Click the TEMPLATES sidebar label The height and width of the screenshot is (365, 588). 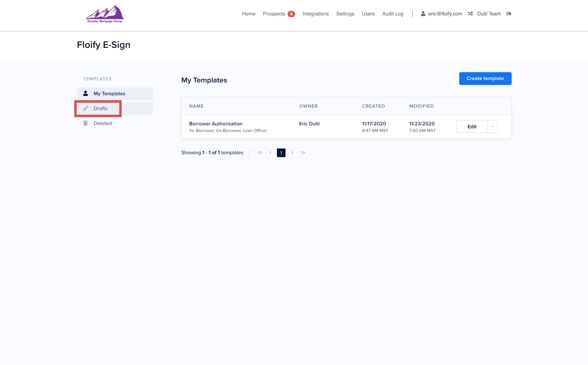click(97, 79)
